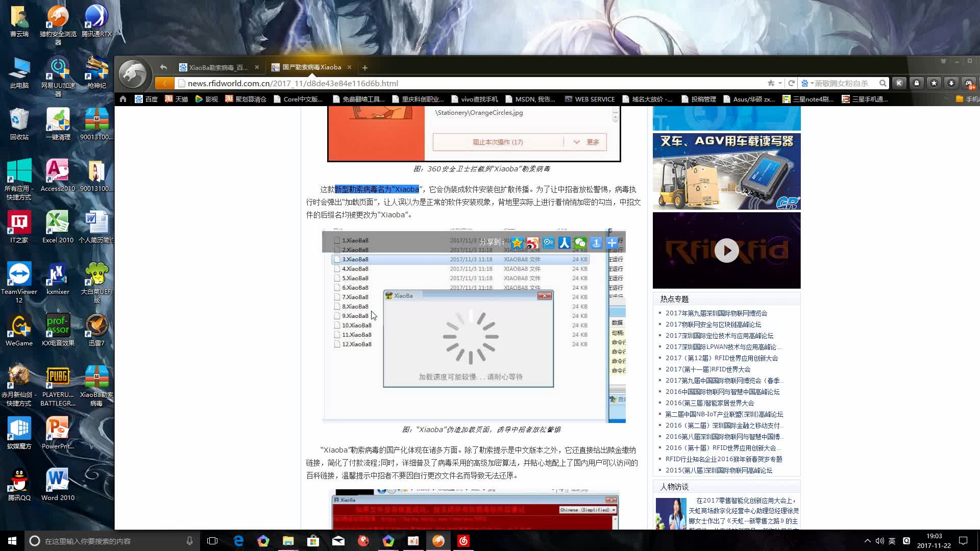Click the browser leopard logo menu
This screenshot has width=980, height=551.
pos(133,74)
